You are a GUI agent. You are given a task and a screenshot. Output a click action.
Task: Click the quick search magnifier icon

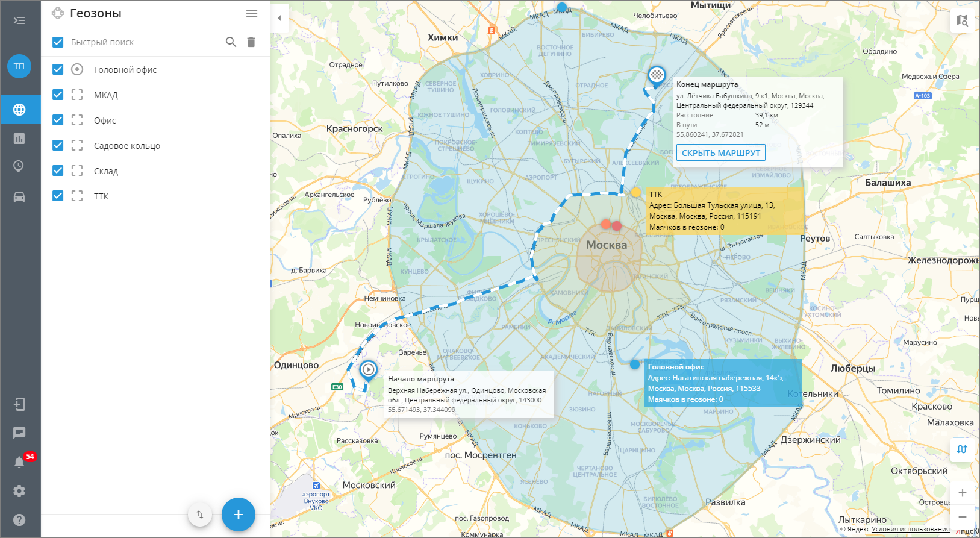[x=231, y=42]
